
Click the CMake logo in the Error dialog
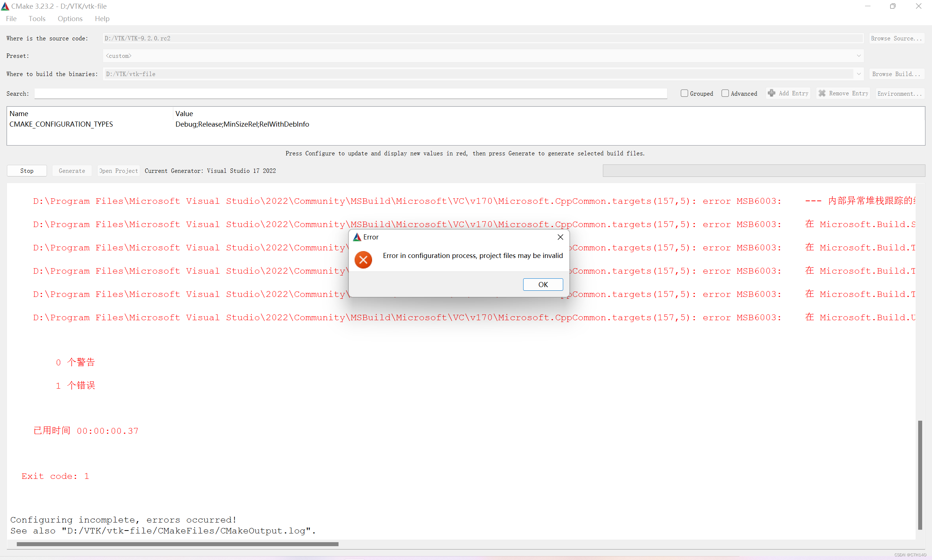pyautogui.click(x=356, y=237)
